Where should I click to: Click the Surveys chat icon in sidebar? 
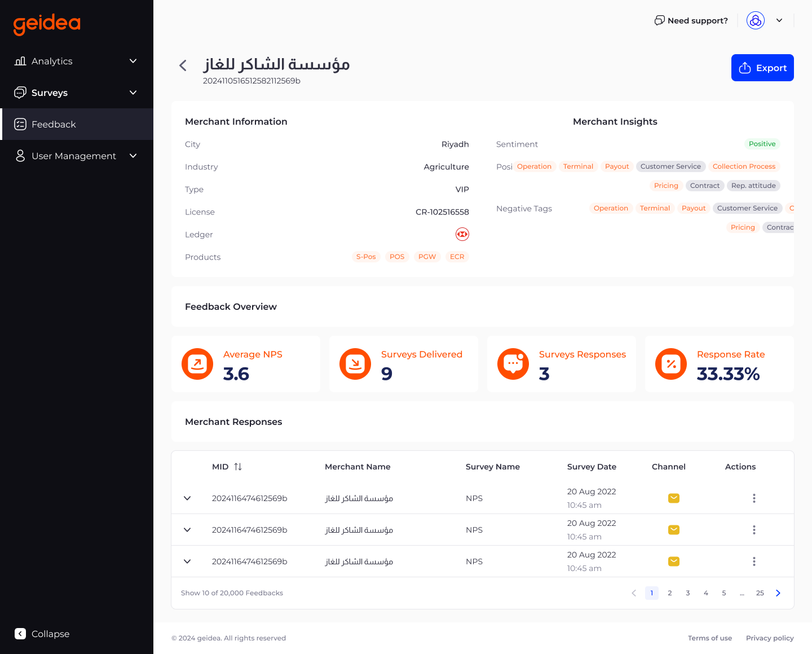pyautogui.click(x=20, y=93)
